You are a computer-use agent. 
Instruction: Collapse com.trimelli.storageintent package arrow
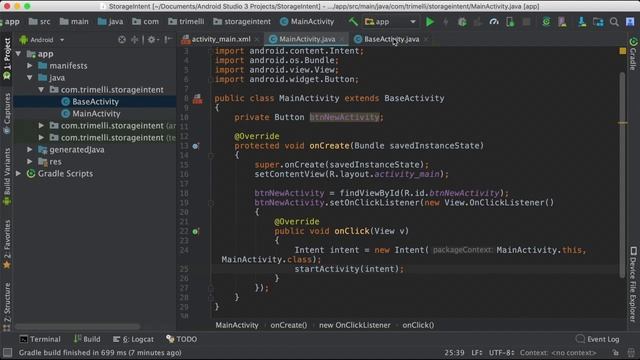[41, 90]
